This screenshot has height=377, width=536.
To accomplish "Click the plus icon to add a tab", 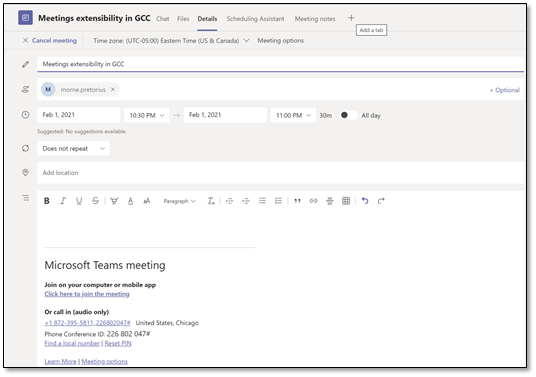I will [351, 18].
